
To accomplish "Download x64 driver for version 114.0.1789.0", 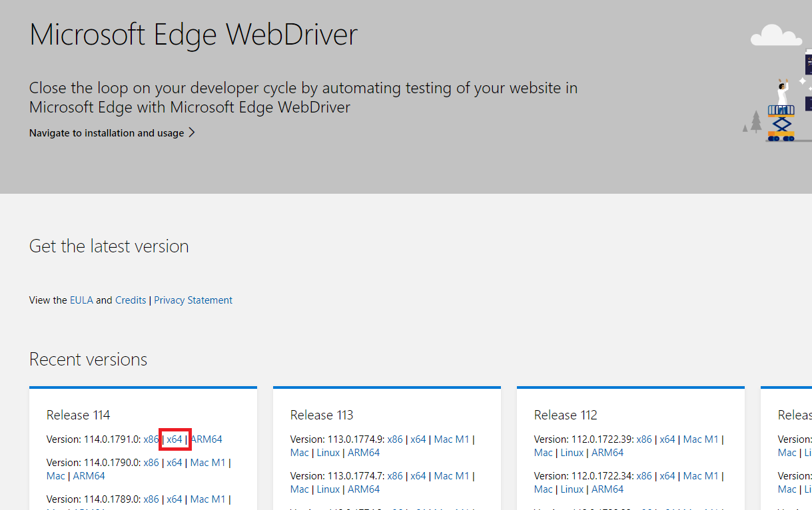I will pos(175,499).
